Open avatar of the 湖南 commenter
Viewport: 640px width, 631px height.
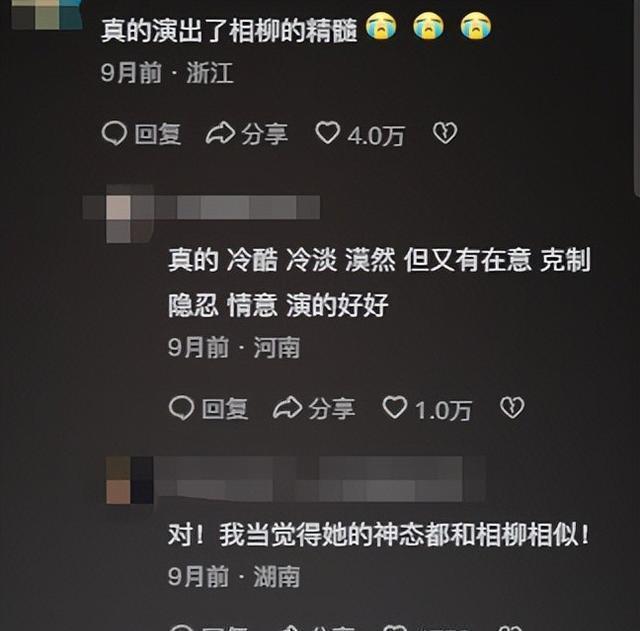coord(130,480)
